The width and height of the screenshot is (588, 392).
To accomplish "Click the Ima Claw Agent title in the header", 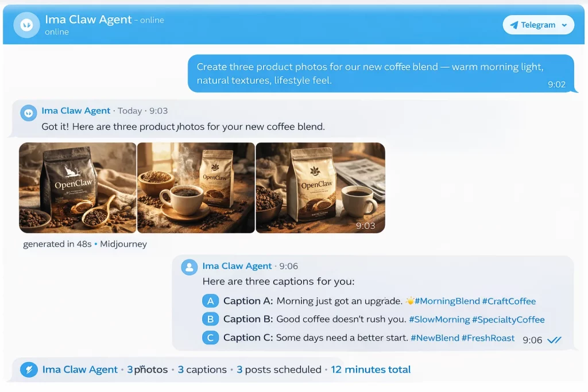I will tap(88, 20).
